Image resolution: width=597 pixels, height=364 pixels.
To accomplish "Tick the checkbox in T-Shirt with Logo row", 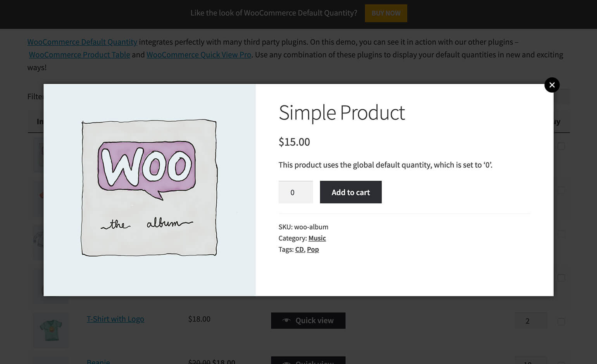I will (561, 321).
